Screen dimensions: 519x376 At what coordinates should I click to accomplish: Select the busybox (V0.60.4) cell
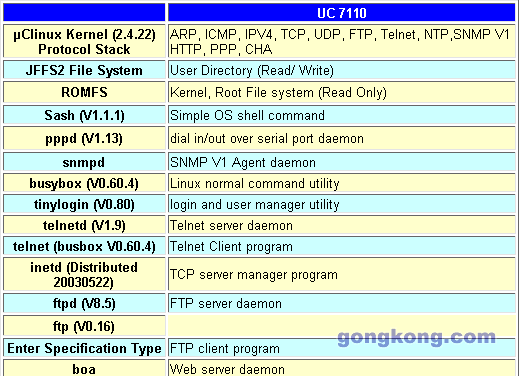coord(84,183)
